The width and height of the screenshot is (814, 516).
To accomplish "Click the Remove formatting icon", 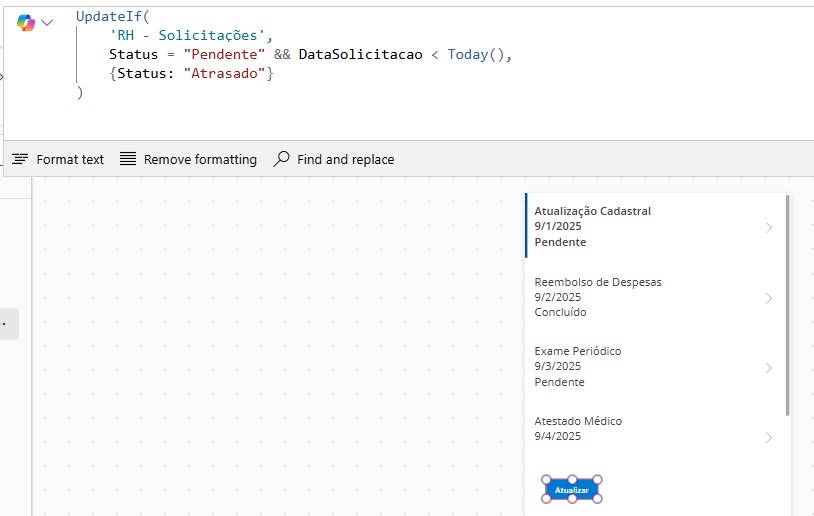I will tap(128, 159).
